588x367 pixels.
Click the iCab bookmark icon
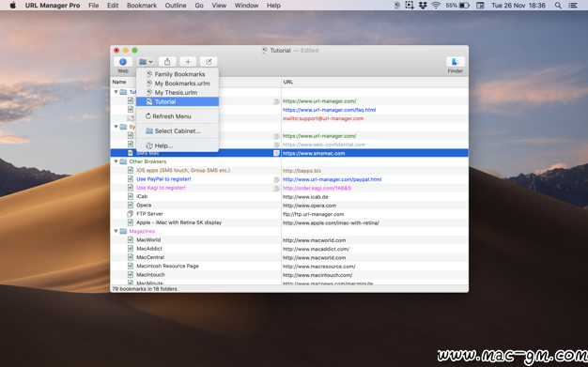point(131,196)
